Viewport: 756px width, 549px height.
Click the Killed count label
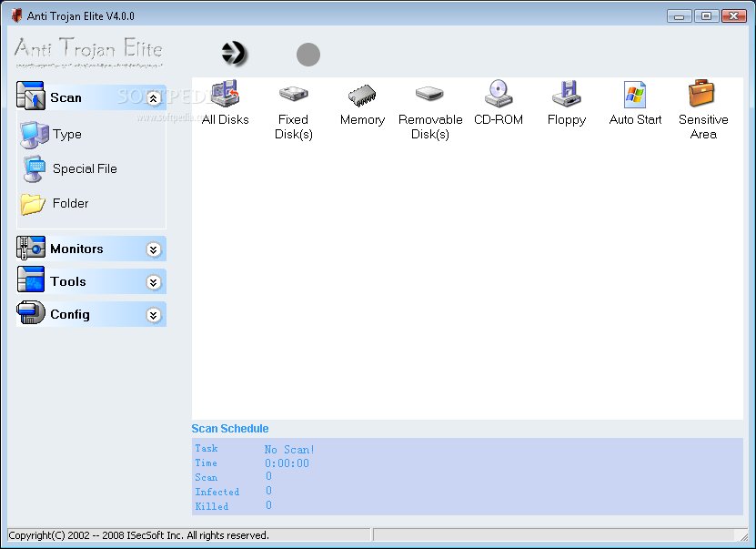[x=212, y=506]
